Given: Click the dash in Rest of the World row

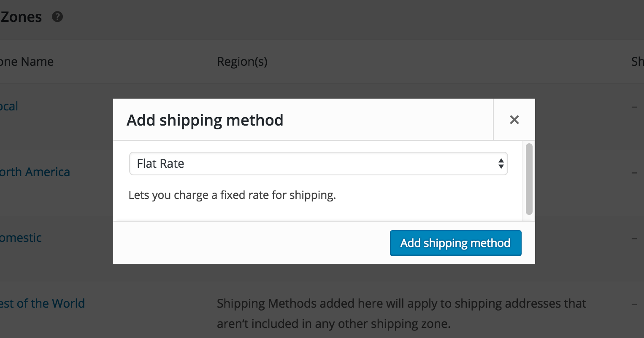Looking at the screenshot, I should click(x=634, y=304).
